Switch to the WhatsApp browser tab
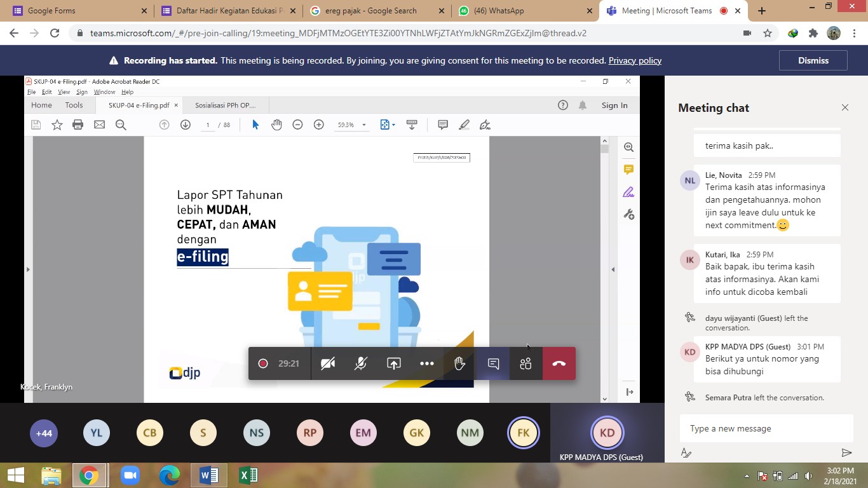Image resolution: width=868 pixels, height=488 pixels. click(521, 11)
